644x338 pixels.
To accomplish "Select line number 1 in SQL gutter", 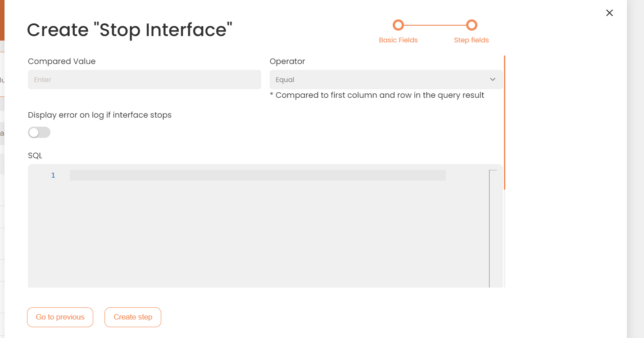I will tap(53, 175).
